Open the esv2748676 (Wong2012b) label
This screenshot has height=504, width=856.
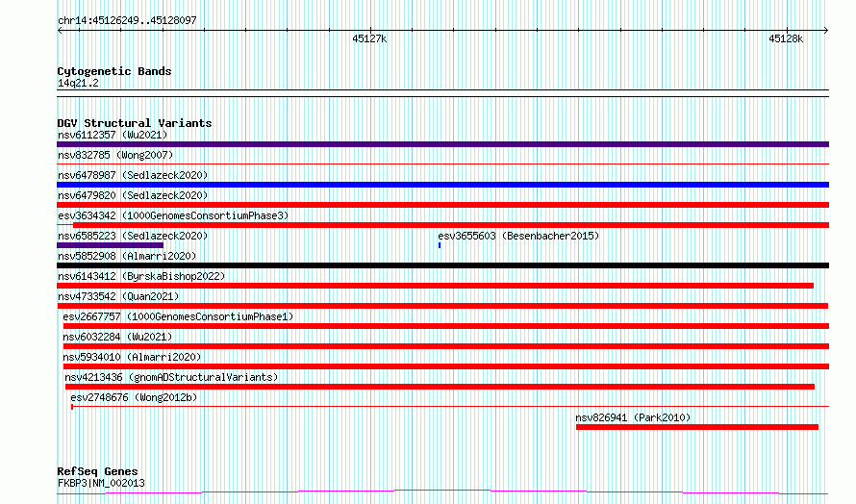click(x=134, y=397)
